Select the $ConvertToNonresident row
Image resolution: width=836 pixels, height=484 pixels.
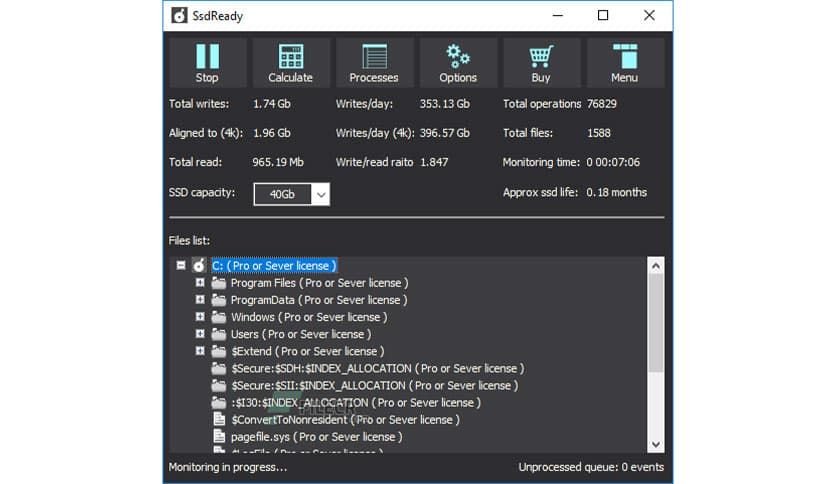click(x=345, y=419)
